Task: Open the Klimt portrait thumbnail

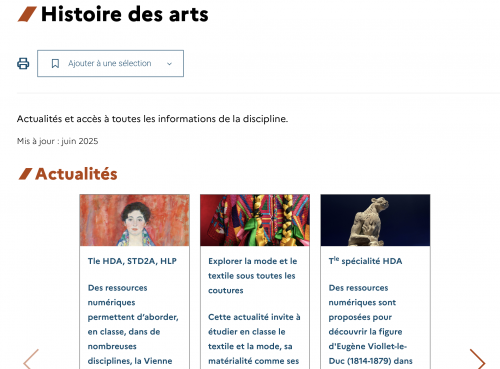Action: pyautogui.click(x=135, y=220)
